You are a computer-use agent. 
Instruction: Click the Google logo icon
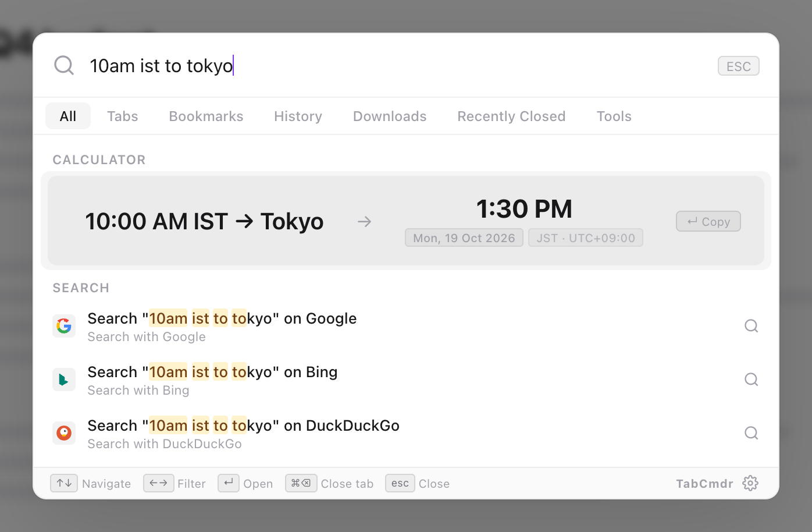click(x=64, y=326)
